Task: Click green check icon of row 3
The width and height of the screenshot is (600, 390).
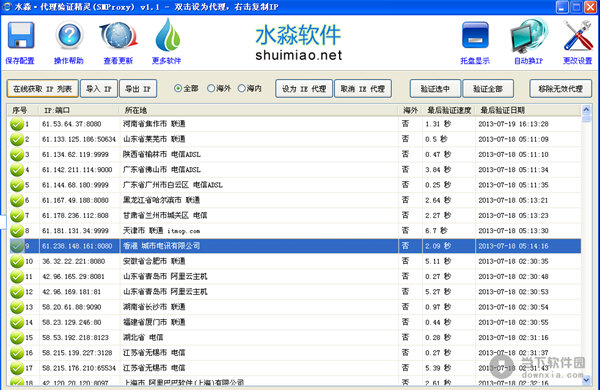Action: point(16,155)
